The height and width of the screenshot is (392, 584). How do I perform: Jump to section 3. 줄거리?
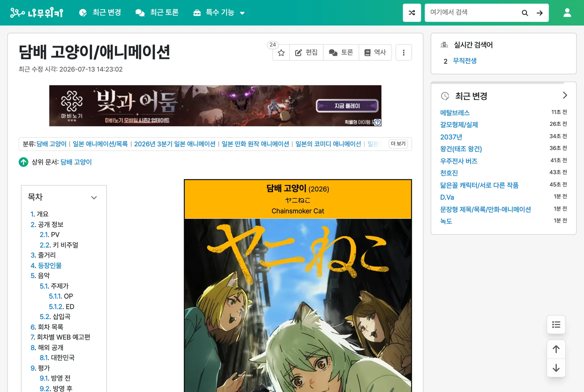(43, 255)
